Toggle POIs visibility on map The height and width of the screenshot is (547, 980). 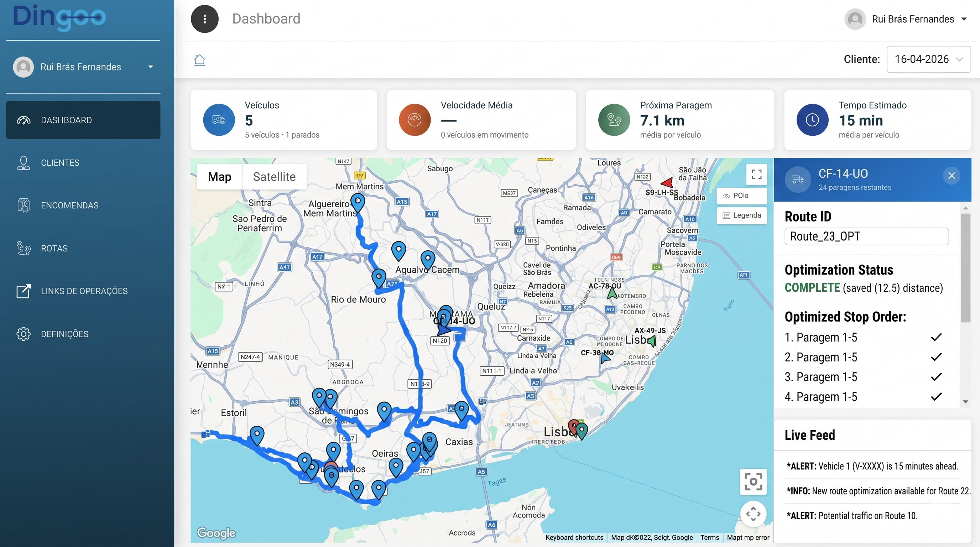click(741, 196)
